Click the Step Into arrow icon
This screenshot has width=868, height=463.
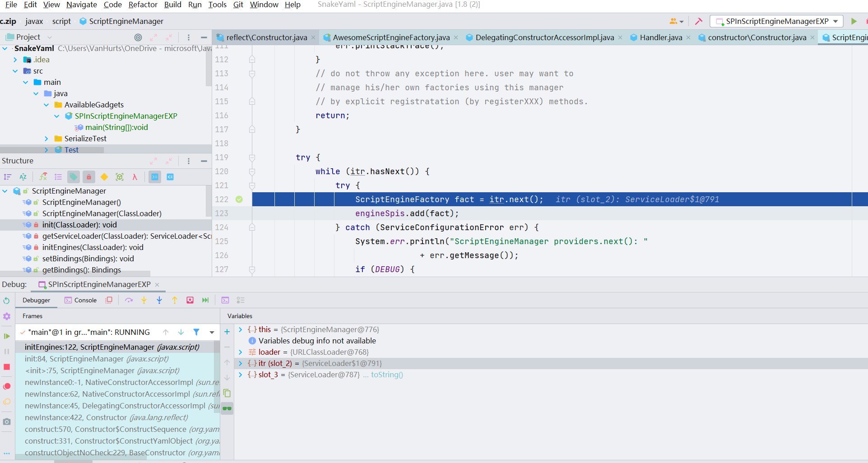pyautogui.click(x=144, y=300)
